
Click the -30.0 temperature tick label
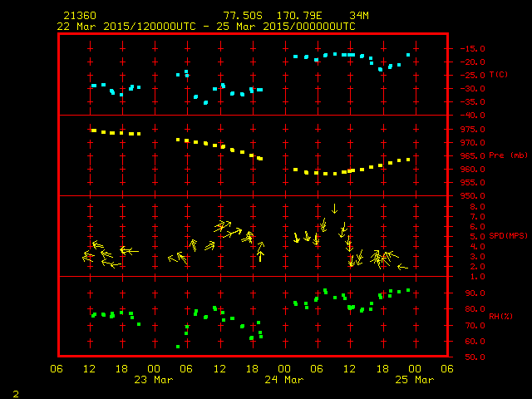coord(472,89)
